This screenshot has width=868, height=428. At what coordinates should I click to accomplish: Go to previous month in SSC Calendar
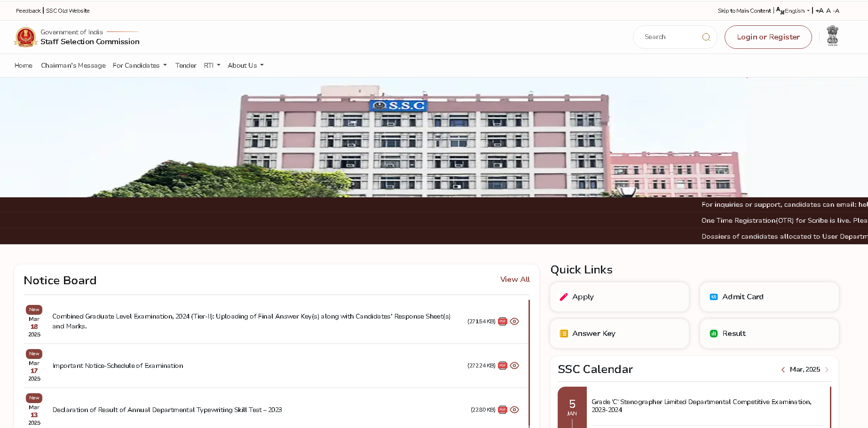[x=783, y=370]
